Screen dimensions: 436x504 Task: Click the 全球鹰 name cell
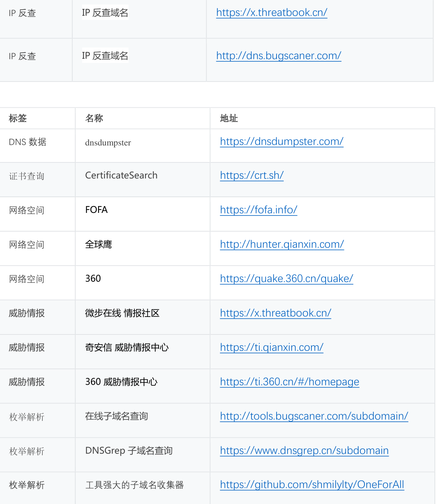click(x=99, y=244)
